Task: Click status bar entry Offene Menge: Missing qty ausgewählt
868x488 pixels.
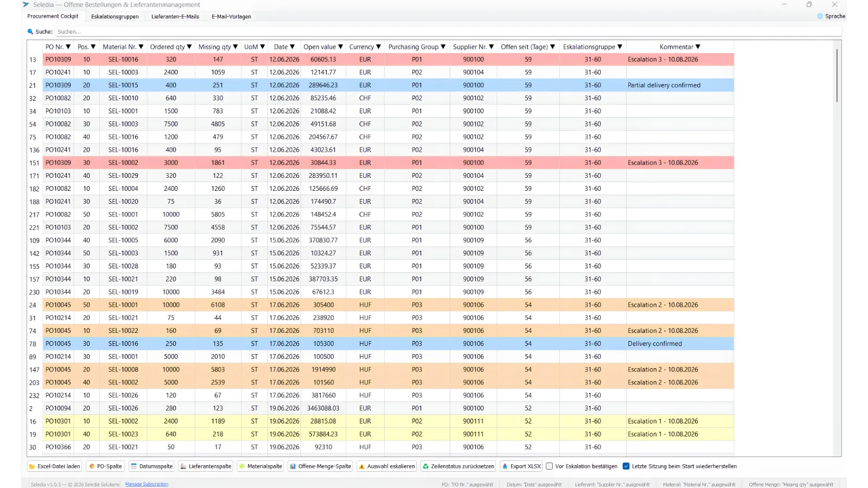Action: 791,485
